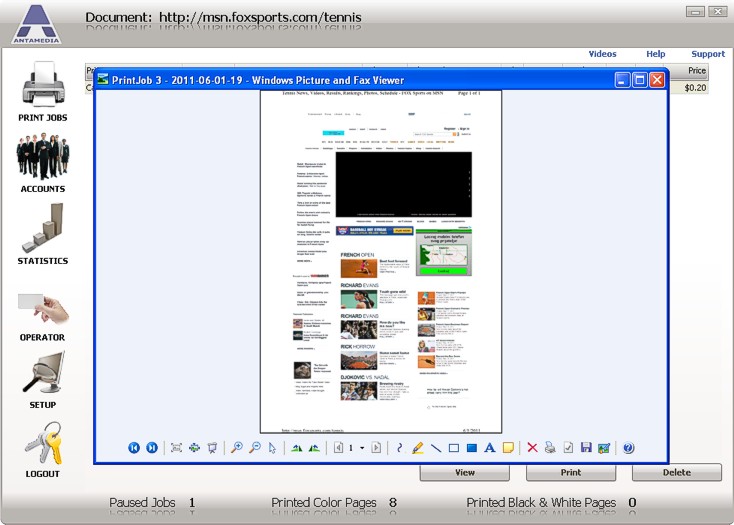Rotate image counterclockwise

click(x=315, y=448)
